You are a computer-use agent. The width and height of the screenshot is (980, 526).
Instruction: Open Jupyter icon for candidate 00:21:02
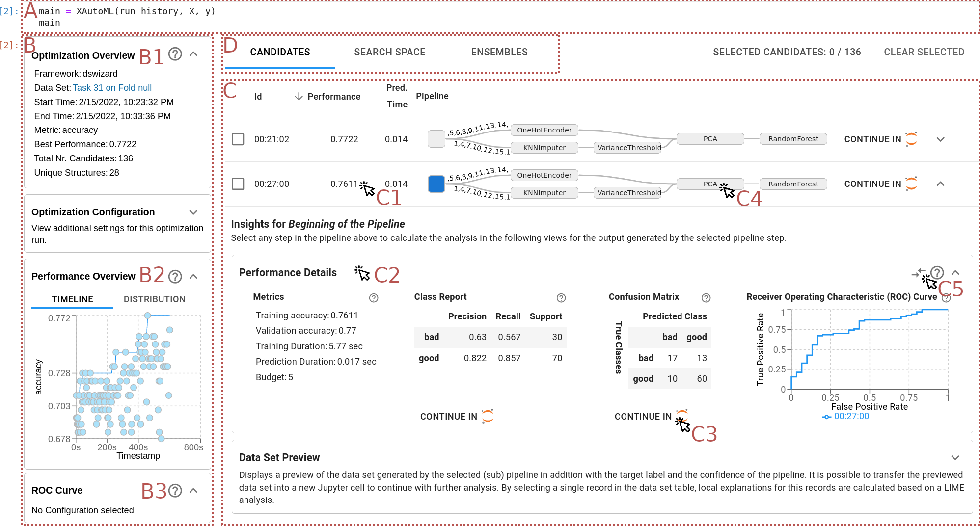click(911, 139)
